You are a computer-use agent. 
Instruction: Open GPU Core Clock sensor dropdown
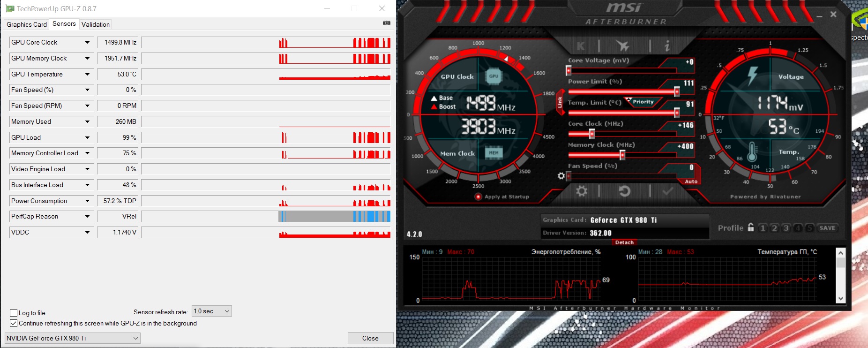pos(87,42)
